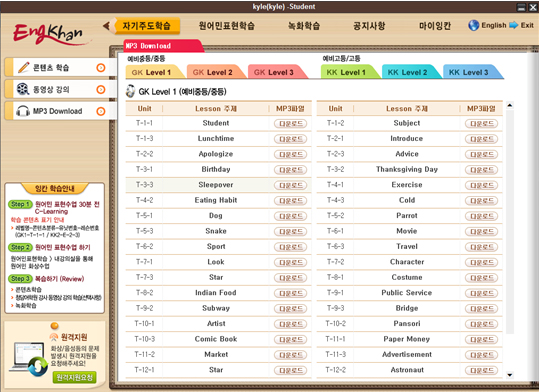This screenshot has height=392, width=540.
Task: Download MP3 for Indian Food lesson
Action: [x=291, y=293]
